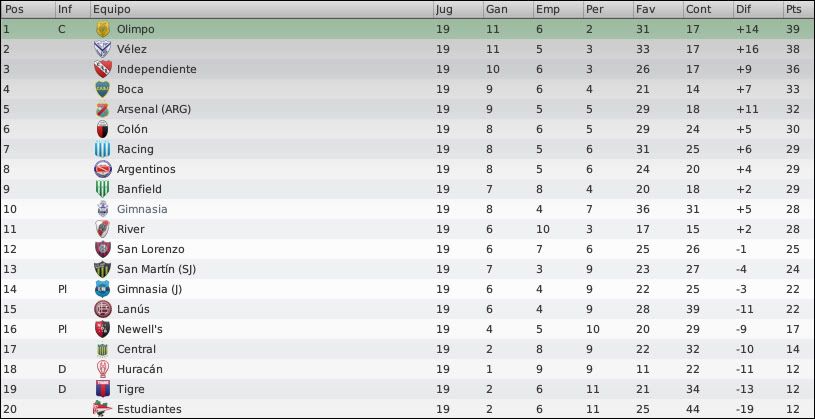
Task: Click the Olimpo club crest icon
Action: tap(102, 29)
